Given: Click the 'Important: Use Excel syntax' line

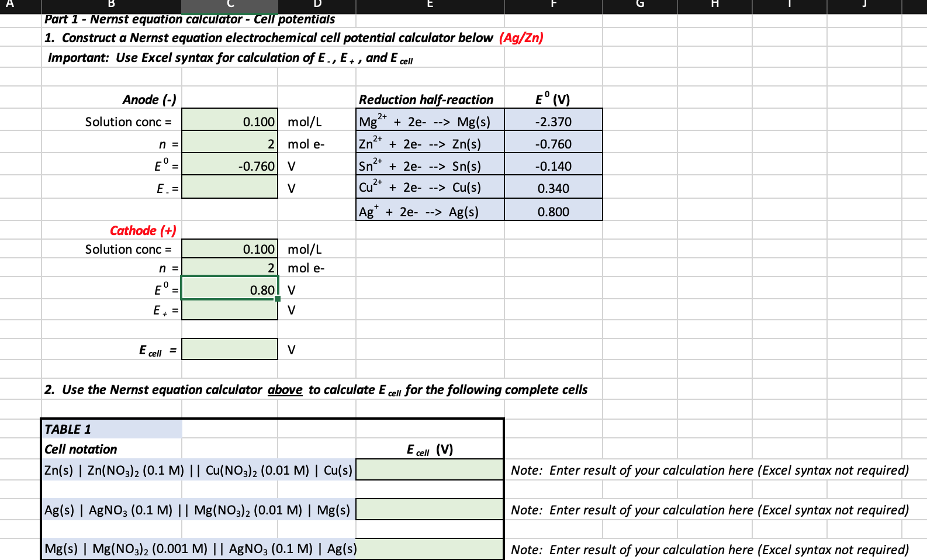Looking at the screenshot, I should 230,58.
